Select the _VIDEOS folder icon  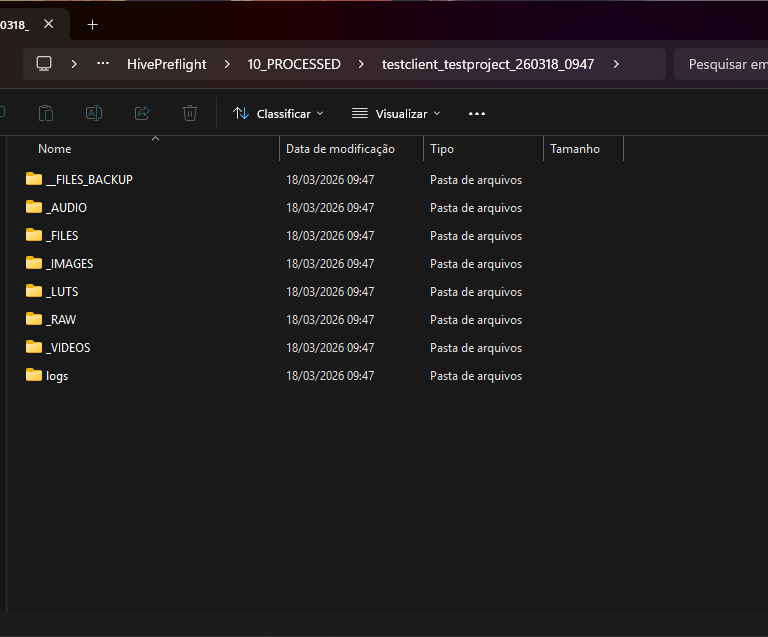tap(34, 346)
